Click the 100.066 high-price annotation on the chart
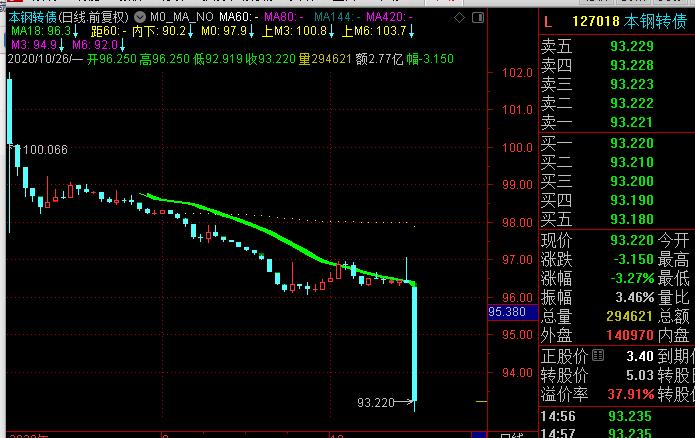 45,150
